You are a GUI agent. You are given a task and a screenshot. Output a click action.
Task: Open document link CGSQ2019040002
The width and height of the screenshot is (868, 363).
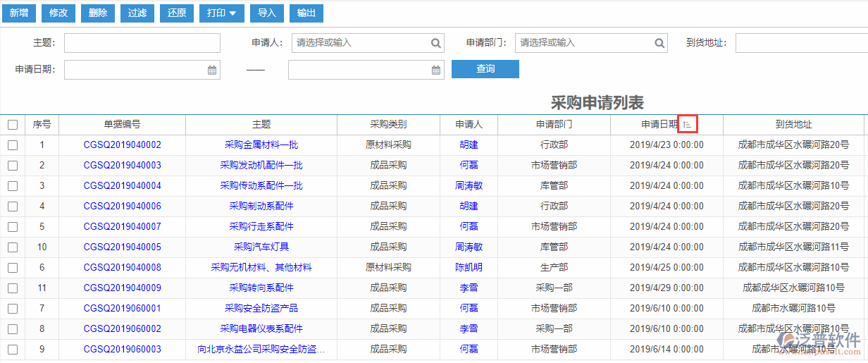pos(123,145)
